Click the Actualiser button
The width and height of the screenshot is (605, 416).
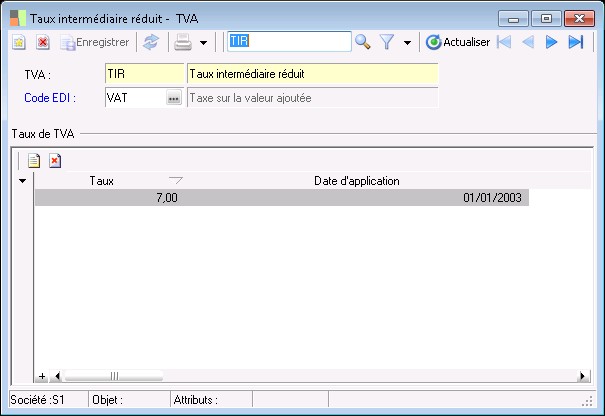click(x=458, y=42)
